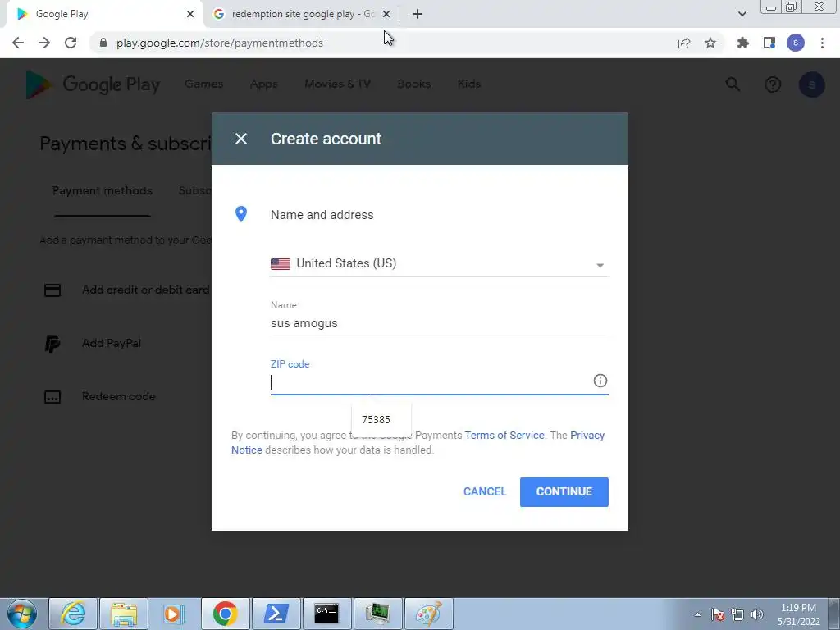The height and width of the screenshot is (630, 840).
Task: Click the address bar URL
Action: [220, 43]
